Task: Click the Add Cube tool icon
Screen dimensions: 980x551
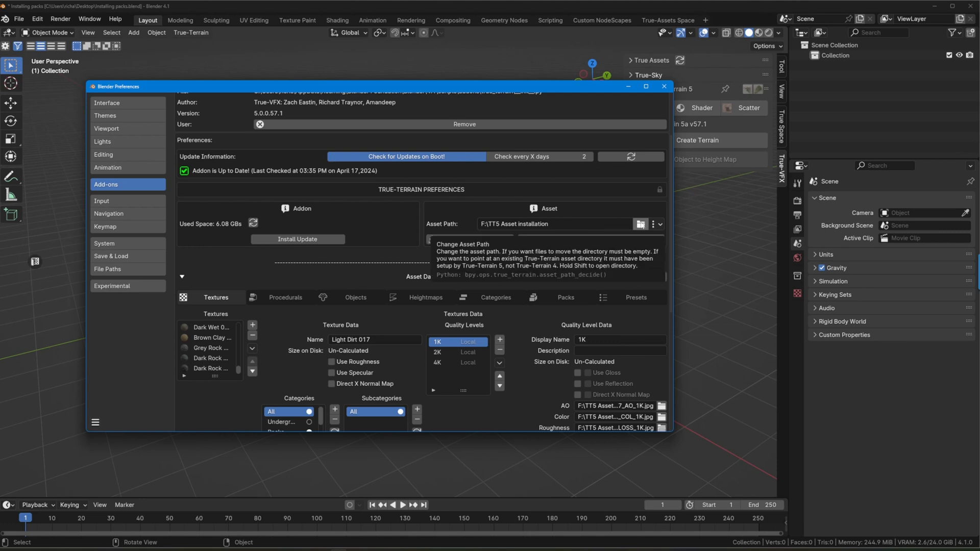Action: point(11,214)
